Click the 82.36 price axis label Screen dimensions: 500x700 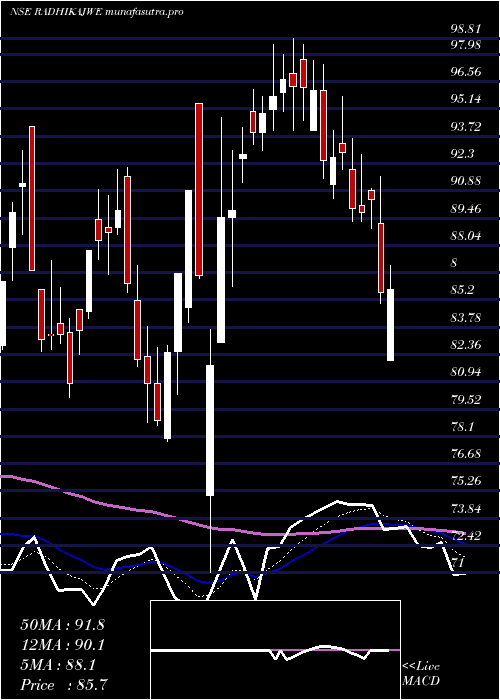pyautogui.click(x=466, y=345)
